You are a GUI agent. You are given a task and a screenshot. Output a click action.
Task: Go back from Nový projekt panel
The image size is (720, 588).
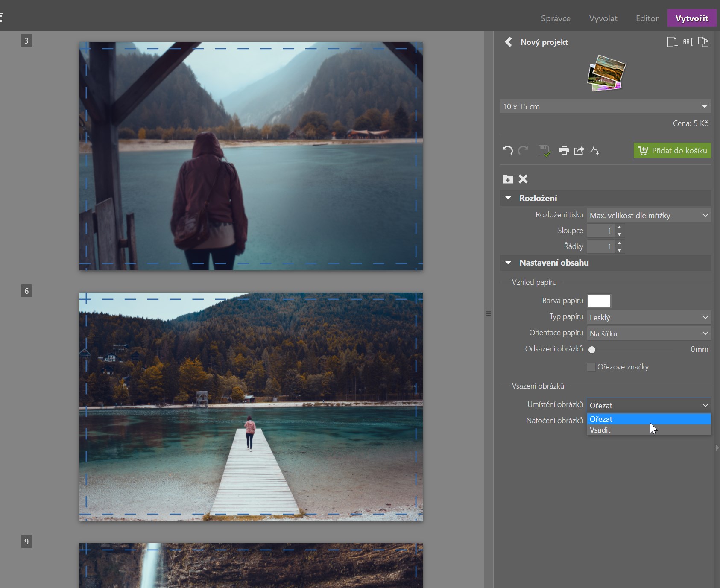coord(508,42)
